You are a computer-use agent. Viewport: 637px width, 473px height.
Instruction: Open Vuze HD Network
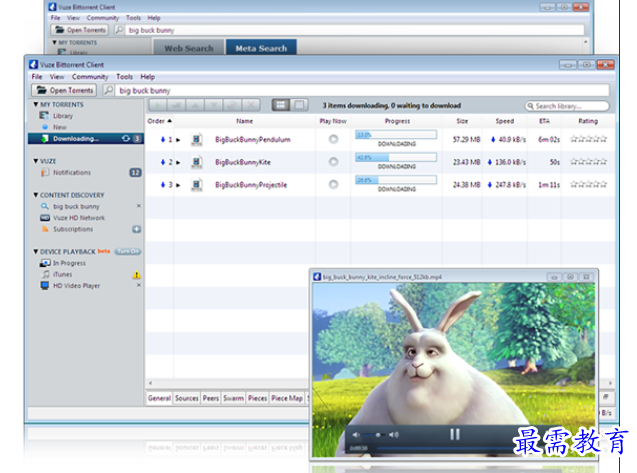[79, 218]
